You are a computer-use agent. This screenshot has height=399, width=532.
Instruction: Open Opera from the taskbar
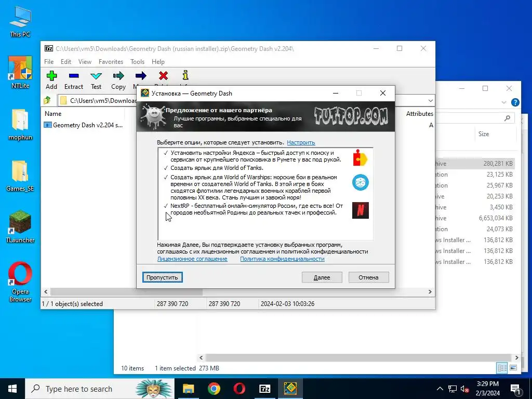point(239,389)
